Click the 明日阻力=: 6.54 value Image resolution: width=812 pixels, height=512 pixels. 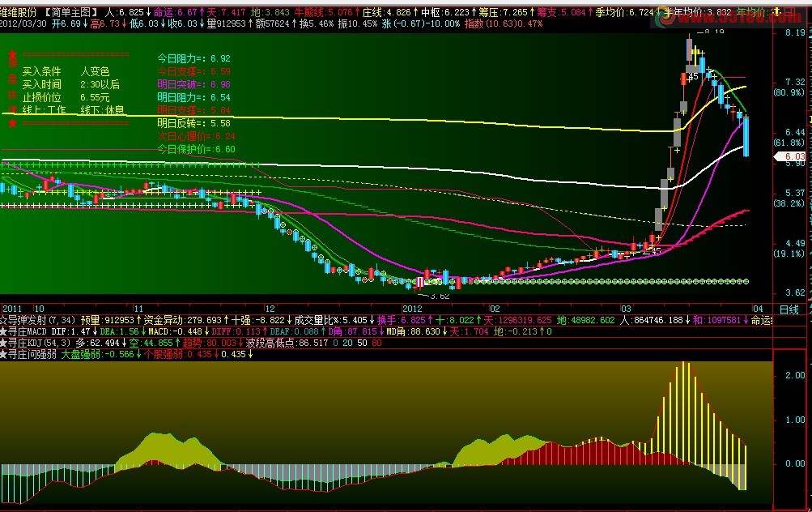(x=193, y=97)
